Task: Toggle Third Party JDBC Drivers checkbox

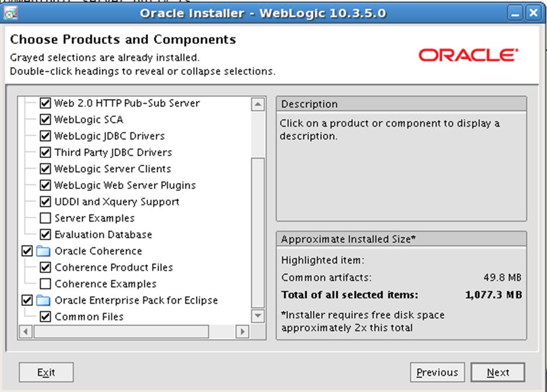Action: 45,152
